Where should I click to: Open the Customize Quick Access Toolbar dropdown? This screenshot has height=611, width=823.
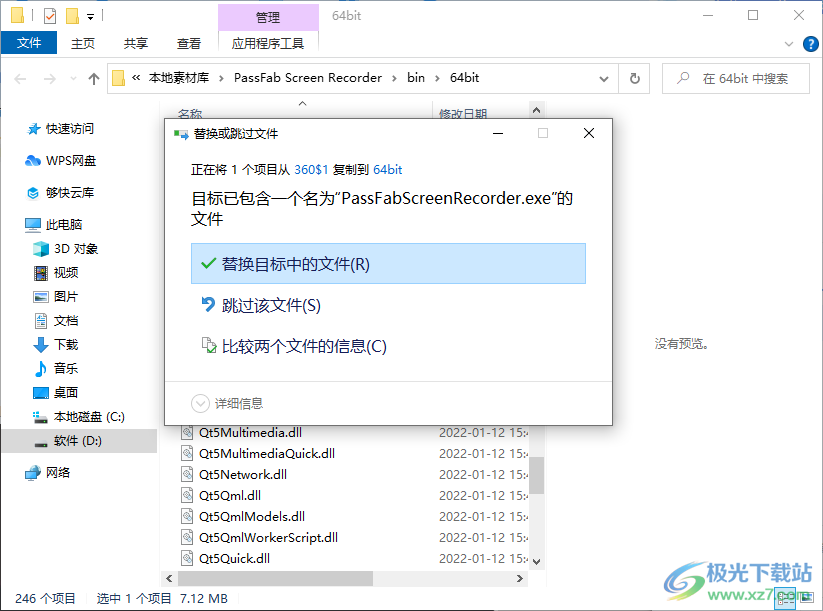90,17
